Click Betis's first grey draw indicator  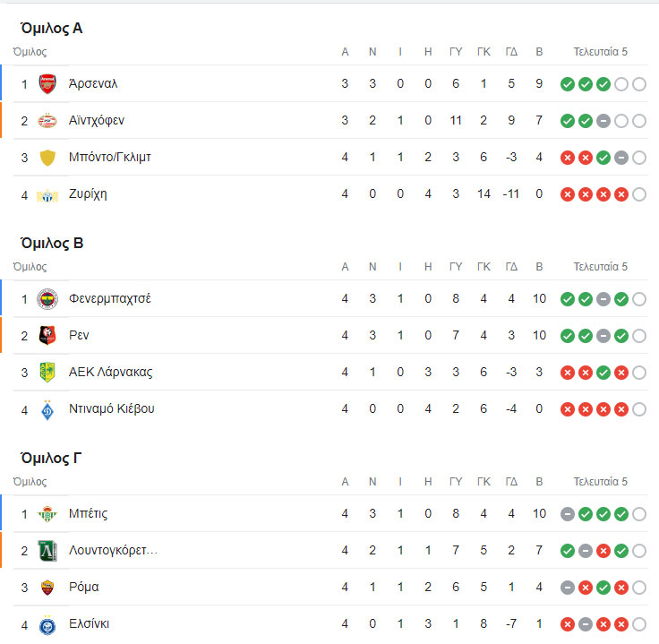[x=567, y=514]
